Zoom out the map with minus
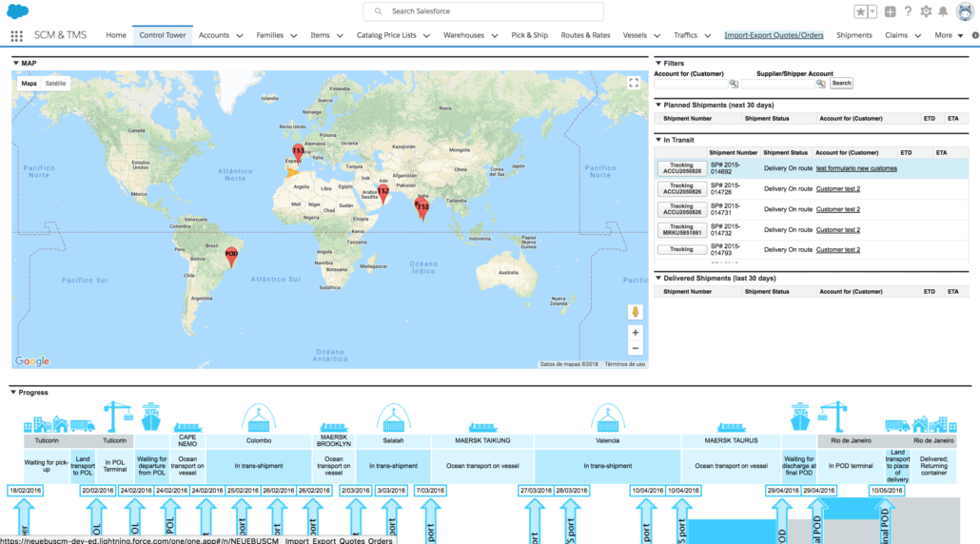Viewport: 980px width, 544px height. pyautogui.click(x=635, y=348)
